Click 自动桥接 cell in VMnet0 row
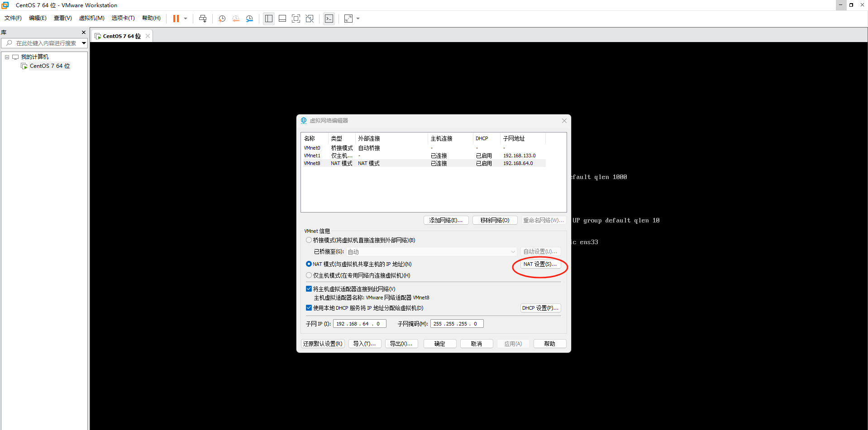868x430 pixels. coord(369,148)
